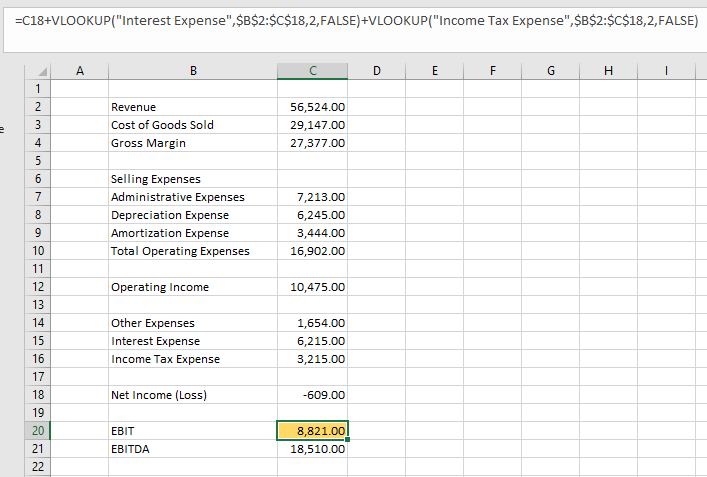The width and height of the screenshot is (707, 477).
Task: Select the 56,524.00 revenue value
Action: (x=312, y=107)
